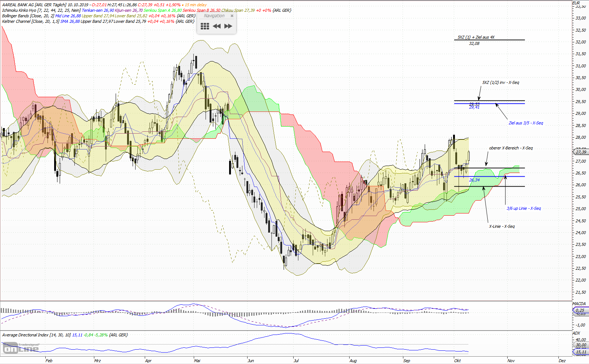Screen dimensions: 589x364
Task: Click the 30,00 price axis label
Action: [581, 89]
